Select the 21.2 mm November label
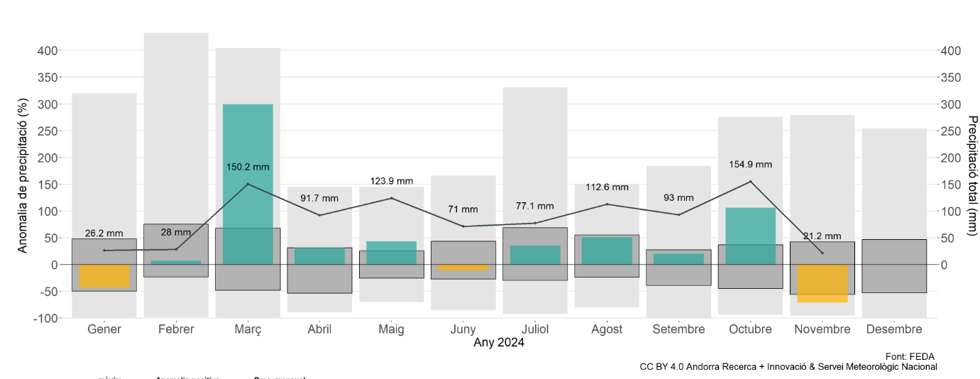Screen dimensions: 980x379 point(822,236)
